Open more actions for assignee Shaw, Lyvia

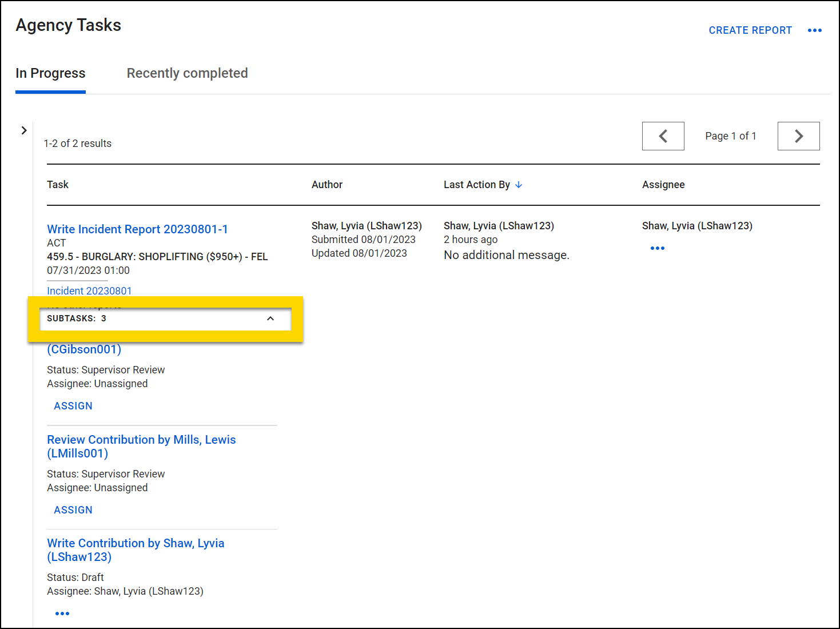657,248
